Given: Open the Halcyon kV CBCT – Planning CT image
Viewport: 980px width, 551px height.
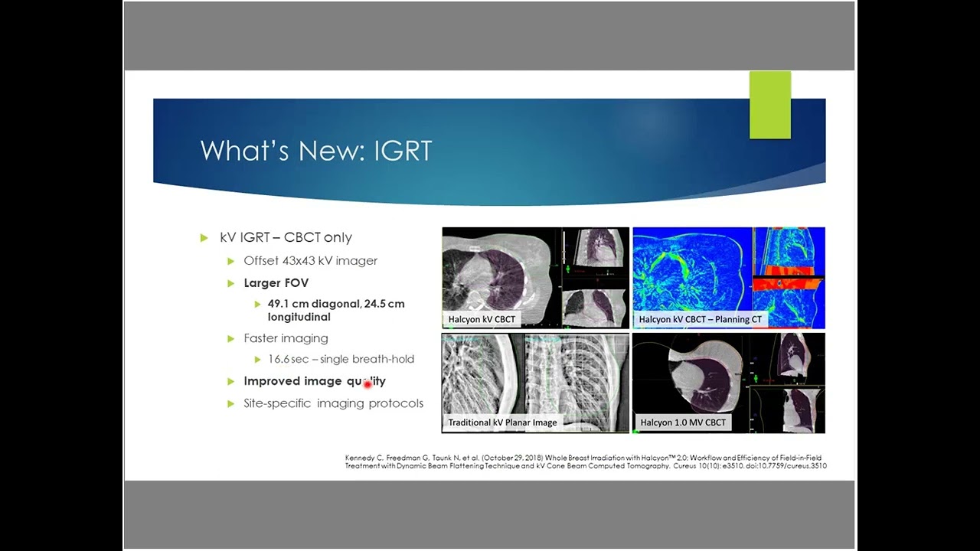Looking at the screenshot, I should coord(729,278).
